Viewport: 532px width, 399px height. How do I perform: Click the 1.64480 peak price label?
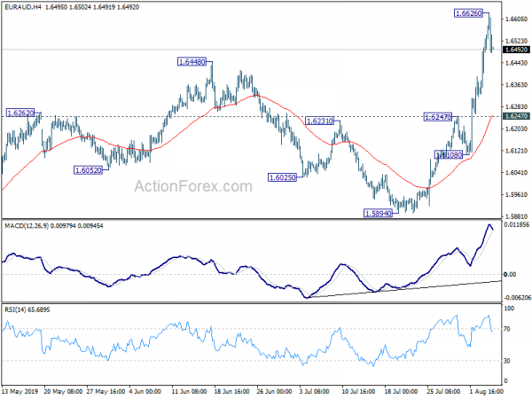point(192,62)
